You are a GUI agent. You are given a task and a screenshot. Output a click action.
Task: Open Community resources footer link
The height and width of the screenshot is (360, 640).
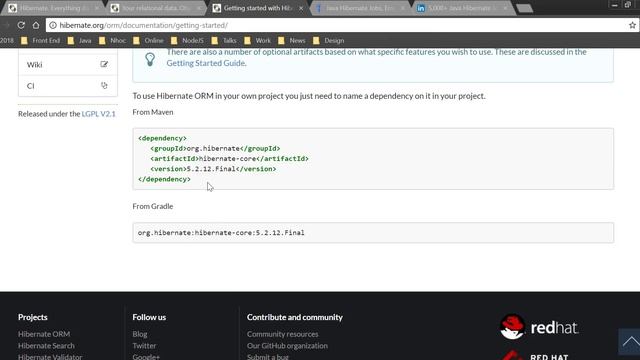click(x=282, y=334)
